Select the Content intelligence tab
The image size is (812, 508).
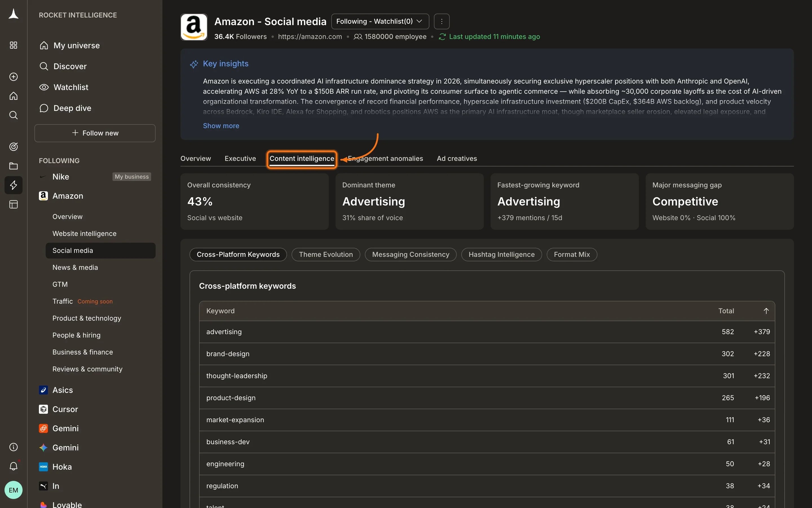302,159
